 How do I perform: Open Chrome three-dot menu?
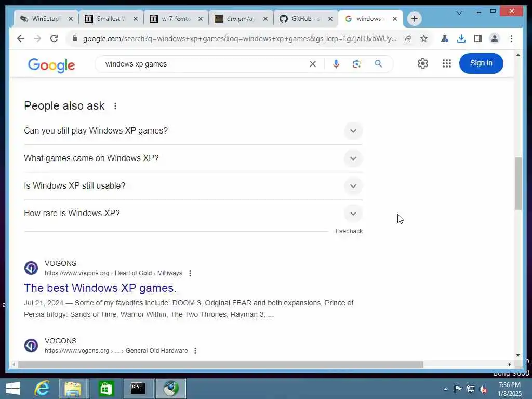(511, 38)
